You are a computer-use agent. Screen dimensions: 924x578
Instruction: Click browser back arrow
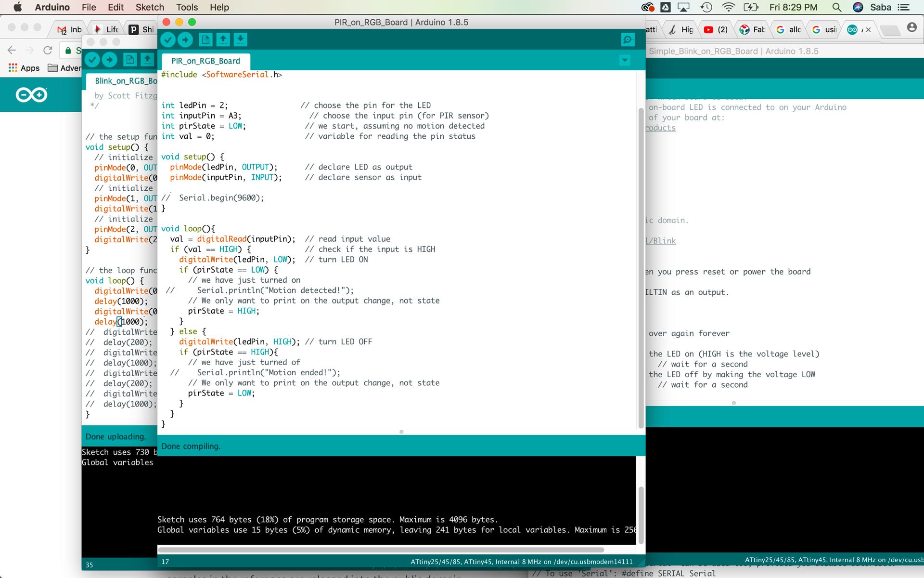pyautogui.click(x=12, y=50)
